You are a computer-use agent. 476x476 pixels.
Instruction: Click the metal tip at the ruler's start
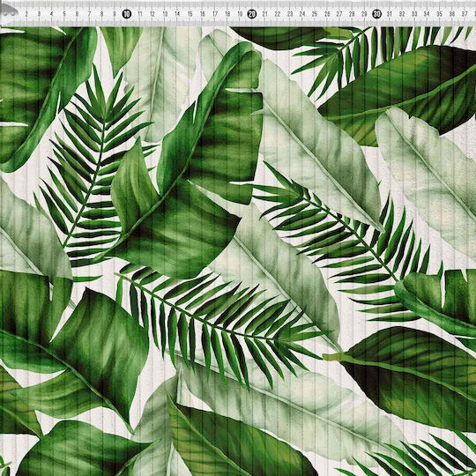coord(9,12)
